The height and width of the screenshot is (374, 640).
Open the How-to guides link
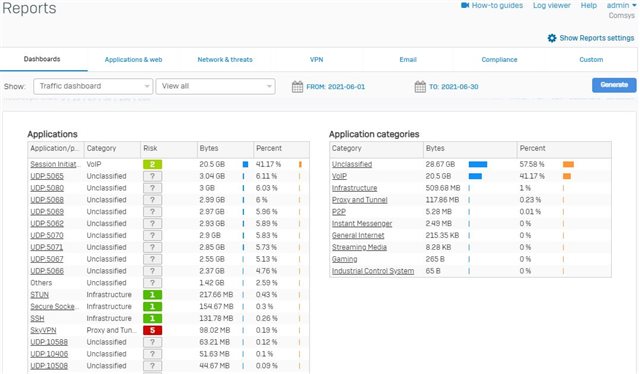point(497,5)
